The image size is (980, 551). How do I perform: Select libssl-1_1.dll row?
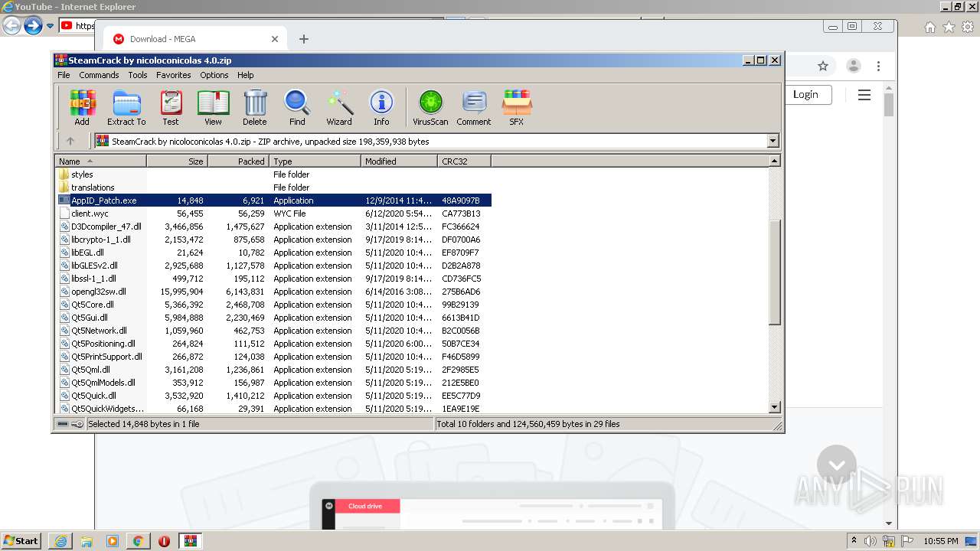(x=274, y=279)
